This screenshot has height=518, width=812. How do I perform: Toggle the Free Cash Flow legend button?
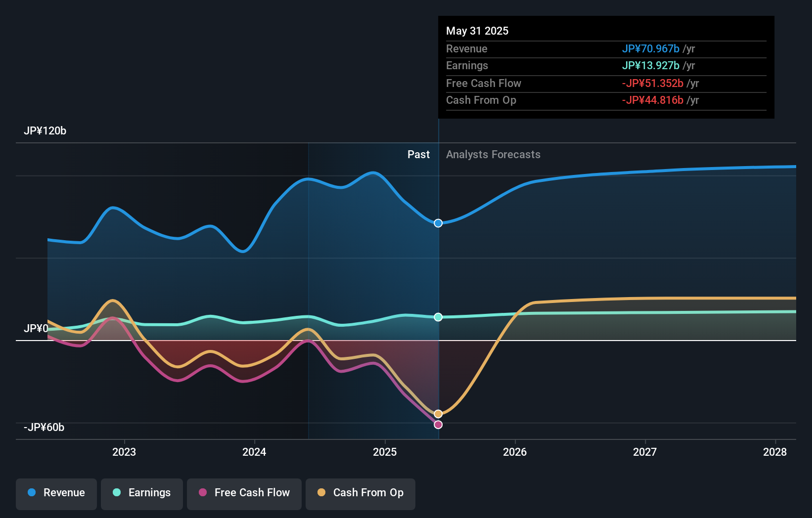[x=244, y=494]
